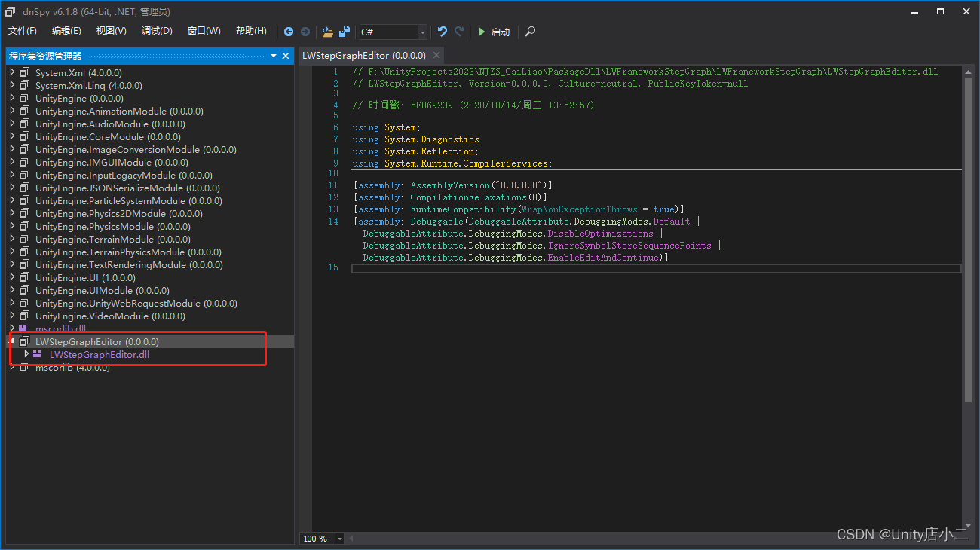Open search with the magnifier icon
Image resolution: width=980 pixels, height=550 pixels.
[x=529, y=32]
